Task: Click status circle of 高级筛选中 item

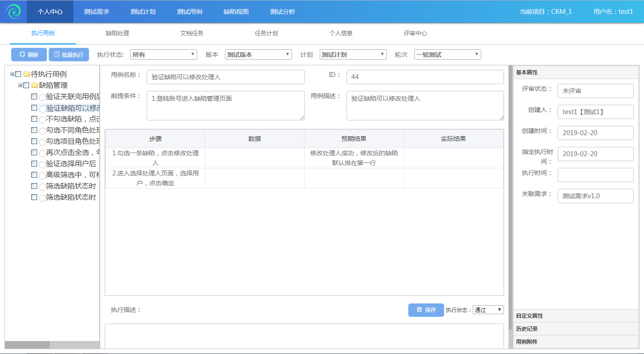Action: coord(42,175)
